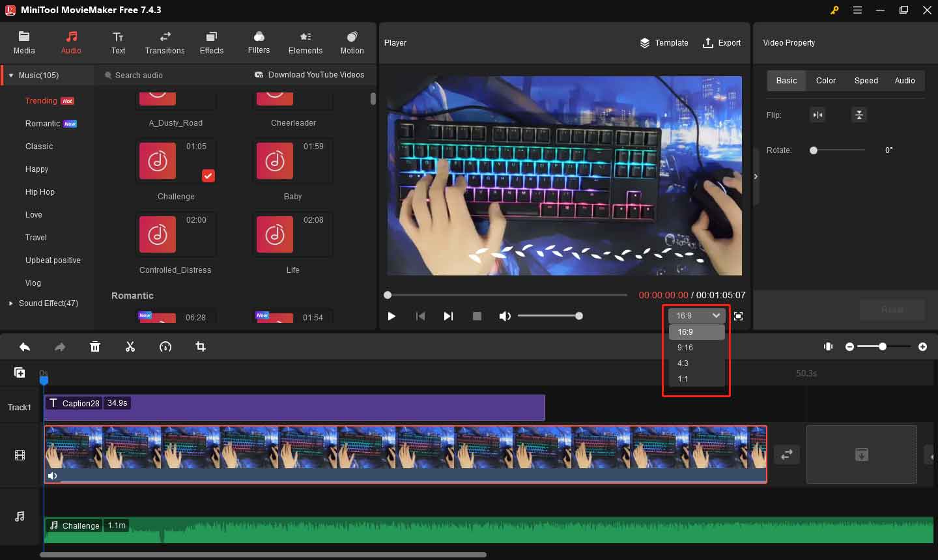This screenshot has width=938, height=560.
Task: Play the video preview
Action: pyautogui.click(x=391, y=316)
